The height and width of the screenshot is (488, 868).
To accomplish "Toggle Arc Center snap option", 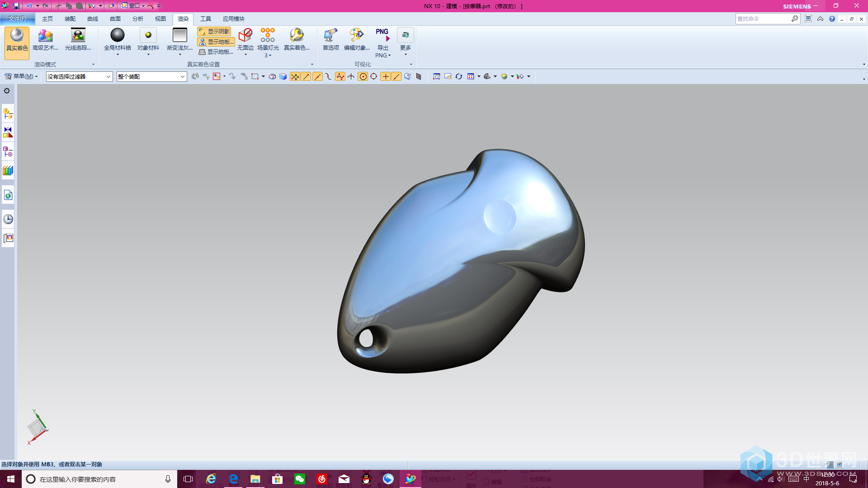I will 363,76.
